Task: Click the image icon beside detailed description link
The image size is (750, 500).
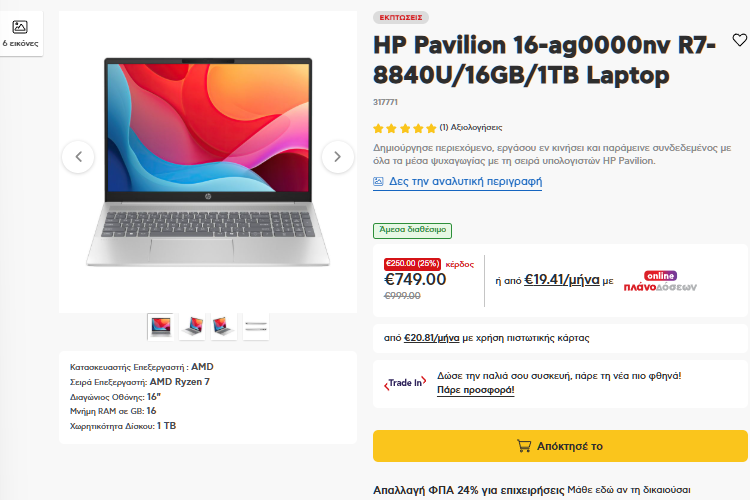Action: point(378,181)
